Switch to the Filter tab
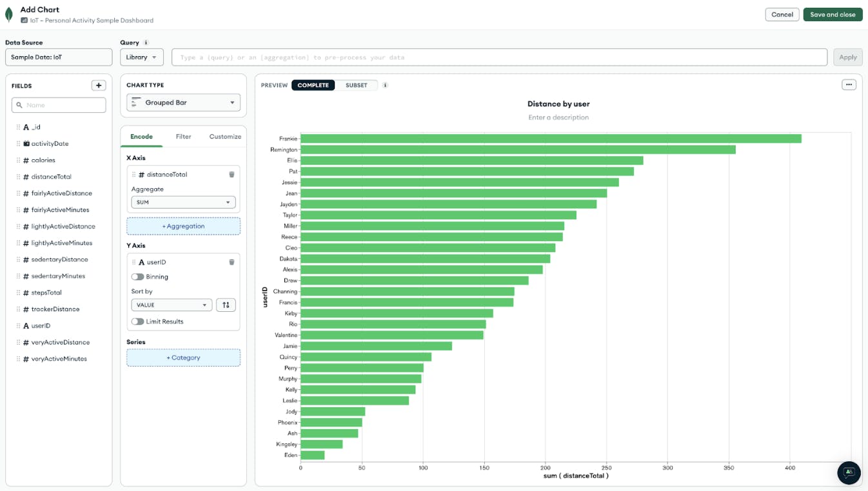Screen dimensions: 868x491 (x=183, y=137)
